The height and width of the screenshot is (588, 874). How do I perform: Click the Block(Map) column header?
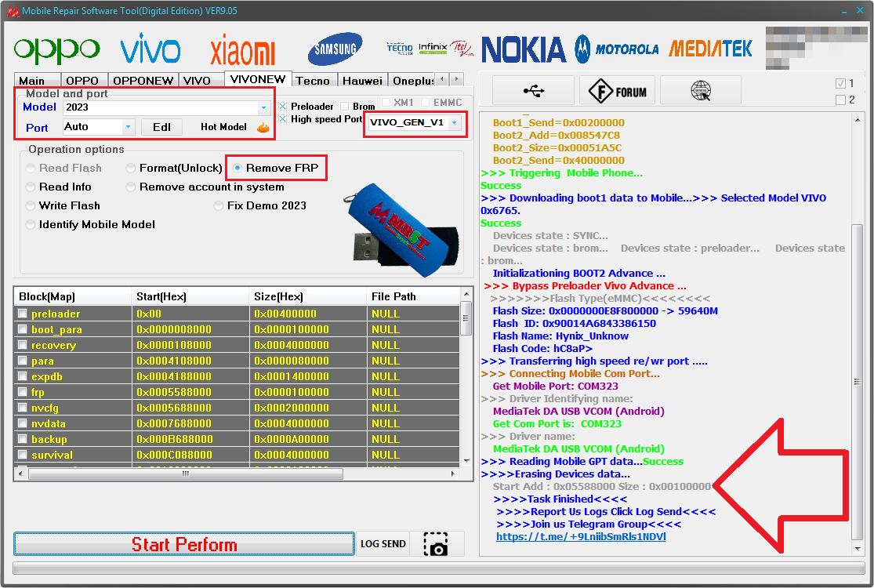coord(72,296)
